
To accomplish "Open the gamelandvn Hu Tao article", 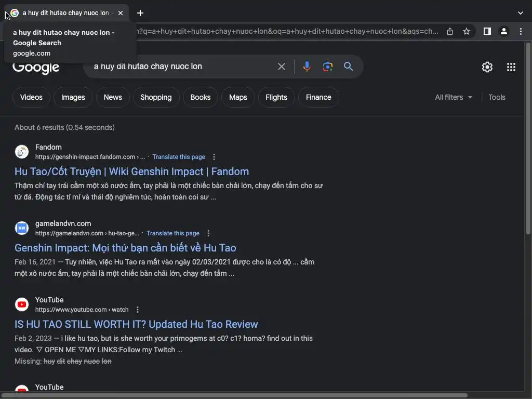I will (125, 248).
